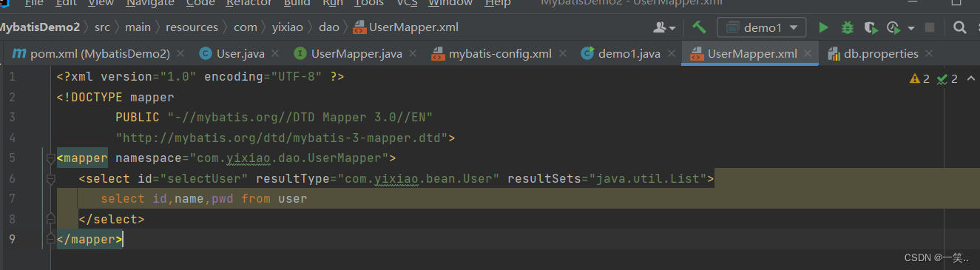
Task: Close the mybatis-config.xml tab
Action: point(563,54)
